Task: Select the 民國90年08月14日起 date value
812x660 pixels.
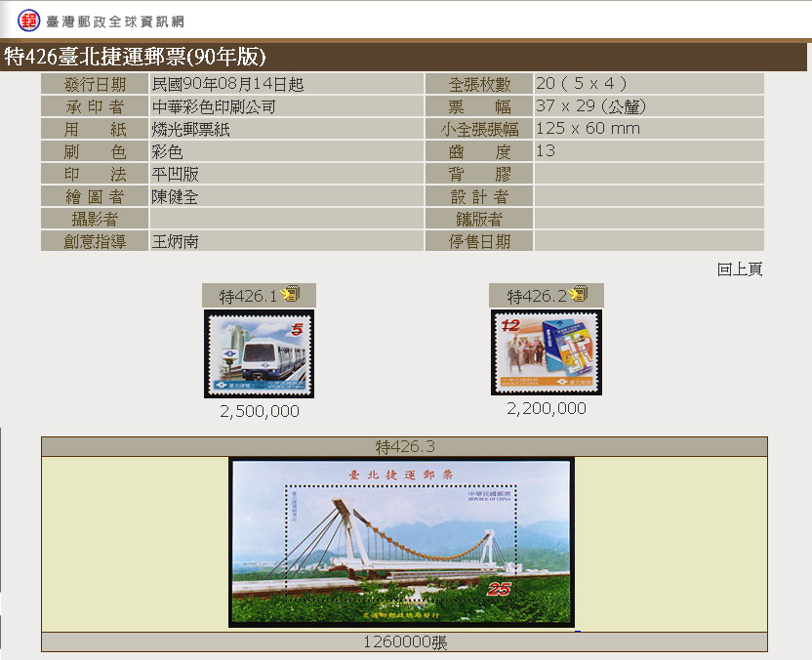Action: (x=227, y=85)
